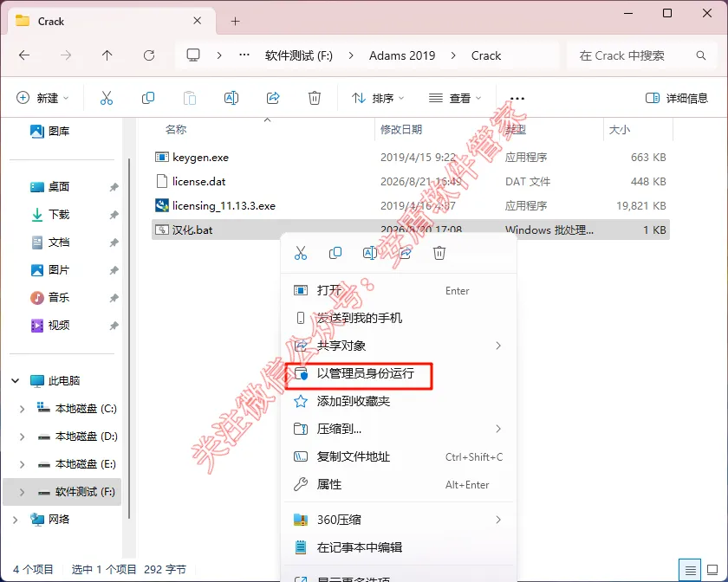Viewport: 728px width, 582px height.
Task: Choose 在记事本中编辑 menu item
Action: click(x=399, y=547)
